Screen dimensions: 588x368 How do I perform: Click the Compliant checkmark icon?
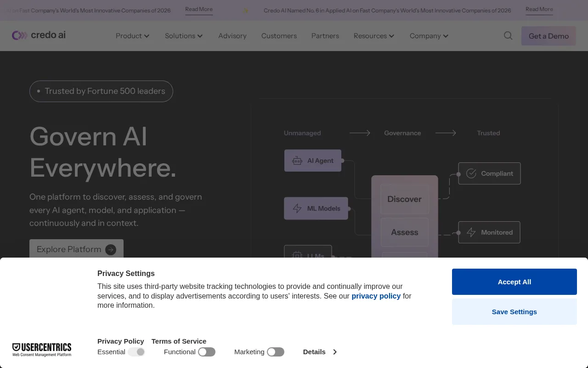[x=471, y=173]
